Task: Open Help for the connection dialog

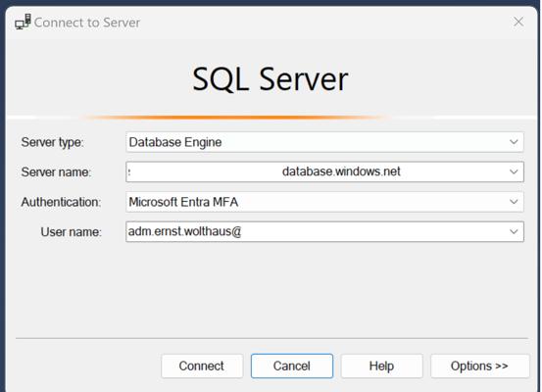Action: tap(381, 366)
